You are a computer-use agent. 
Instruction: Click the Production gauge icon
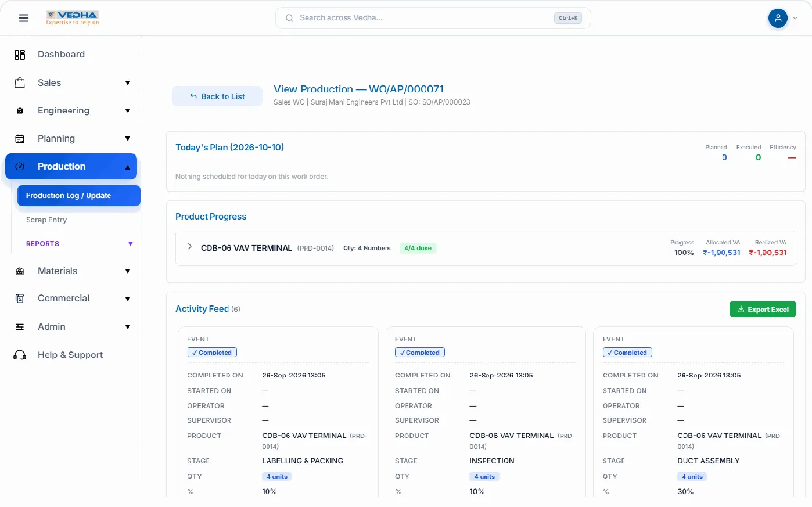(20, 166)
